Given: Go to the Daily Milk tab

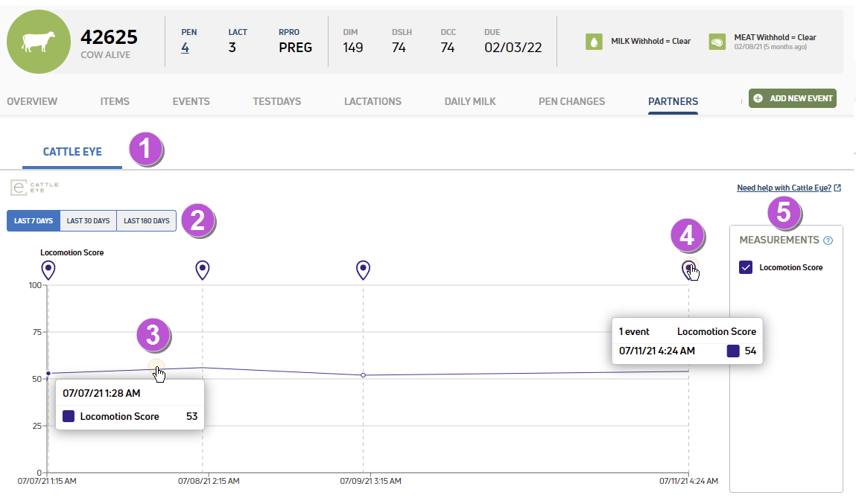Looking at the screenshot, I should [x=470, y=101].
